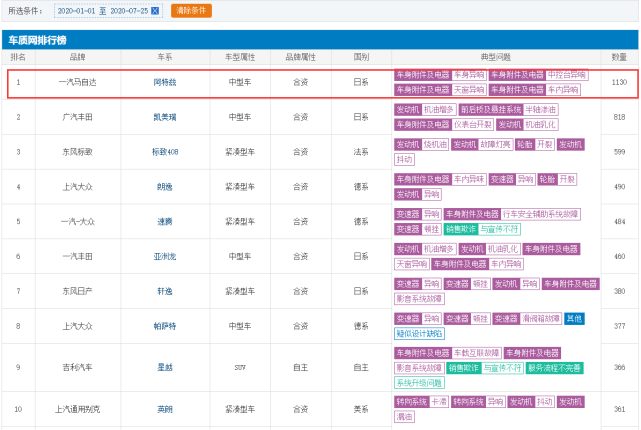Click the complaint count 361
Viewport: 641px width, 430px height.
(x=619, y=409)
